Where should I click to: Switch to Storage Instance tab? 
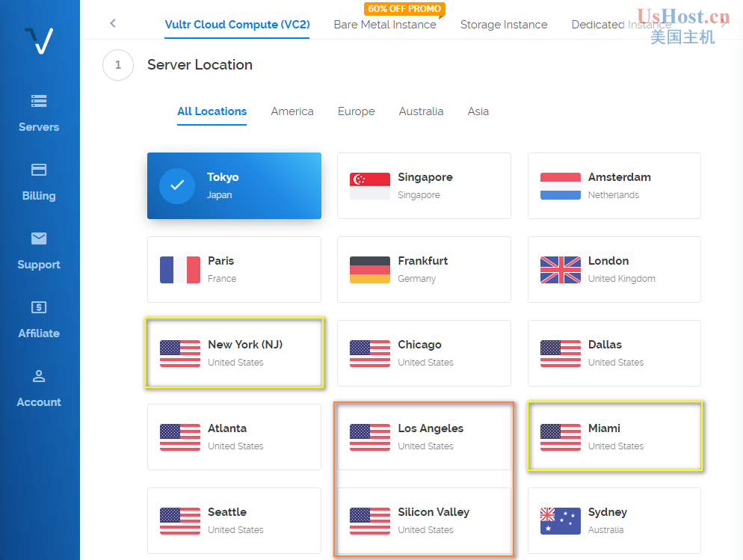(504, 25)
